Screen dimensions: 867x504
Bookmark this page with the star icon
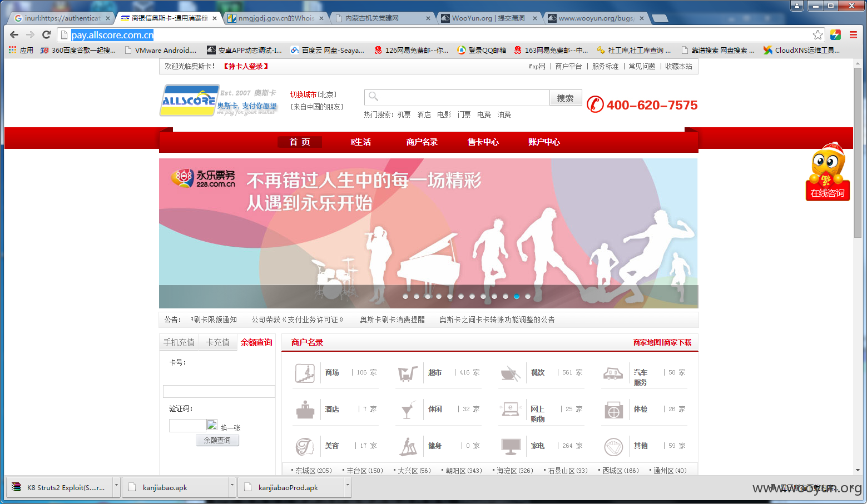point(818,35)
